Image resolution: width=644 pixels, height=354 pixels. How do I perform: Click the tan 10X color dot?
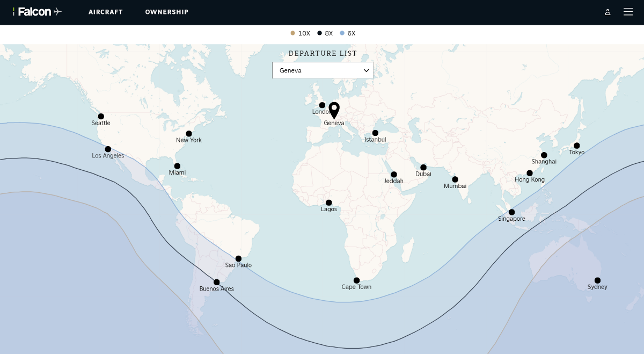[292, 33]
